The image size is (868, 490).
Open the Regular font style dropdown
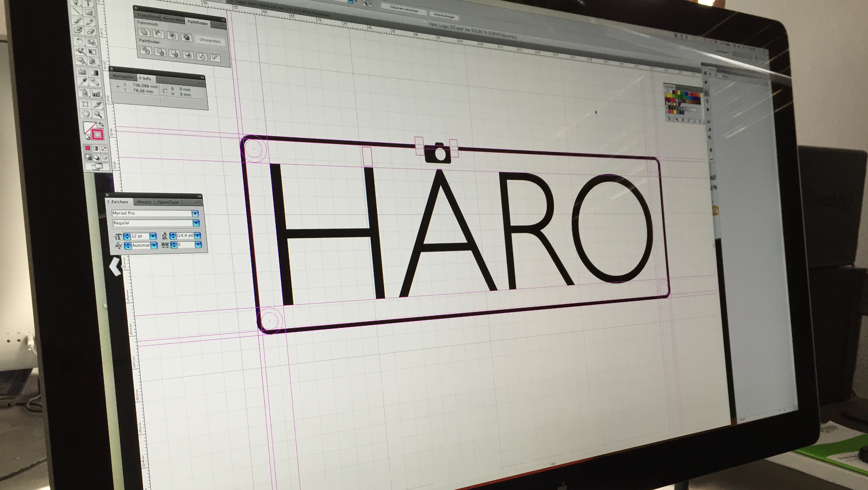click(196, 223)
